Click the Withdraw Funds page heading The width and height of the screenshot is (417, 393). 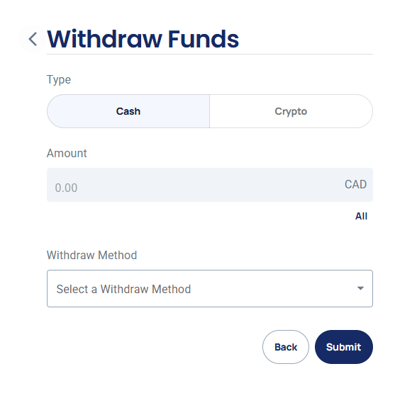tap(143, 39)
